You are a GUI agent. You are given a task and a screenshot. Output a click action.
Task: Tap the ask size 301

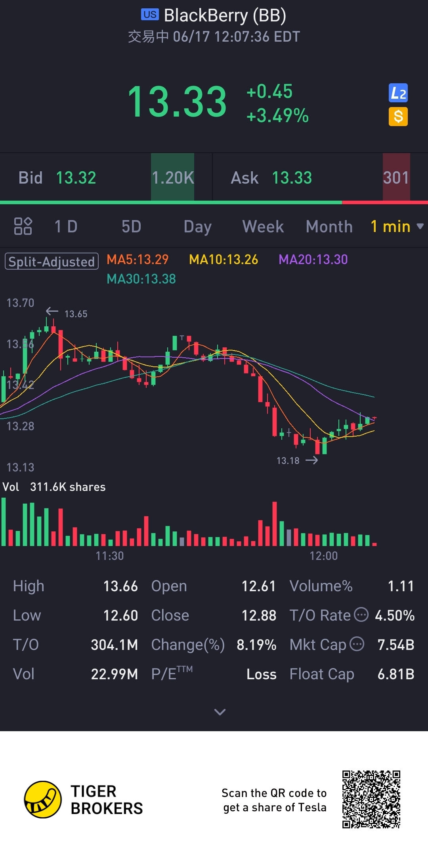click(396, 178)
